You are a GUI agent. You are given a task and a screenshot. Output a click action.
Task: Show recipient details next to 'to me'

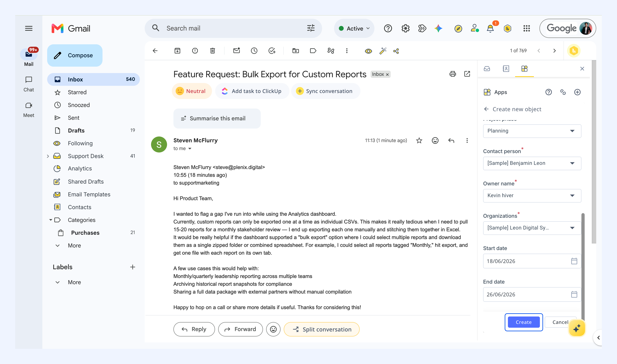pyautogui.click(x=190, y=149)
